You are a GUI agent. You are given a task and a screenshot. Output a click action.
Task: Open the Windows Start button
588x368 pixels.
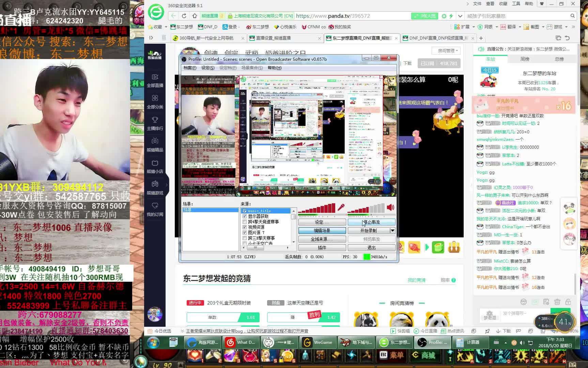tap(154, 342)
